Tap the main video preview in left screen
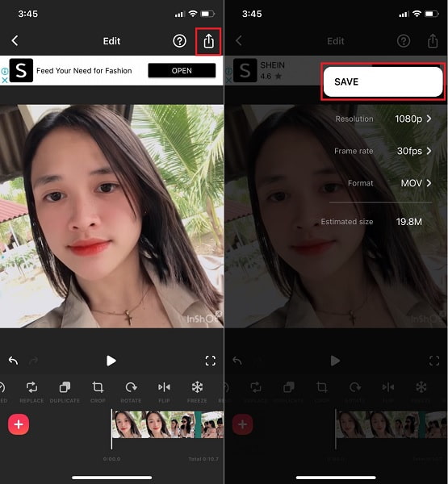The image size is (448, 484). [112, 216]
